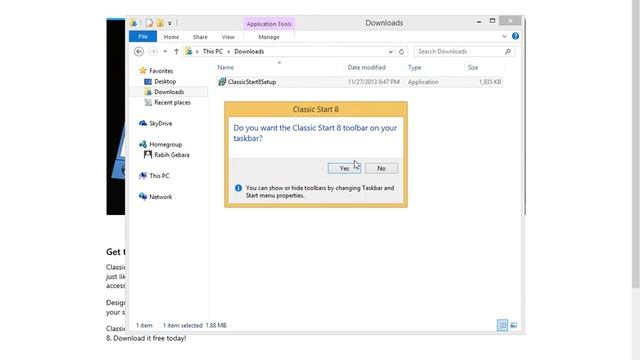Switch to the View ribbon tab
The height and width of the screenshot is (360, 640).
coord(228,37)
